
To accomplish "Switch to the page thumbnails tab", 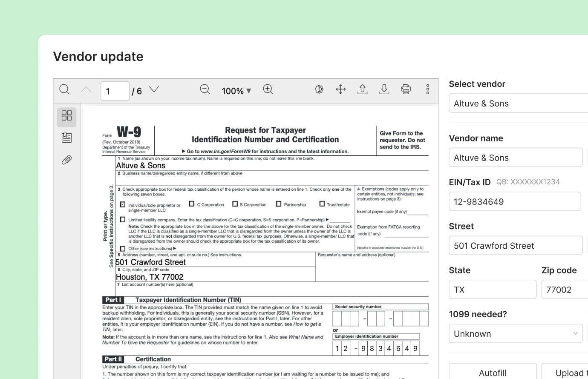I will click(x=66, y=116).
